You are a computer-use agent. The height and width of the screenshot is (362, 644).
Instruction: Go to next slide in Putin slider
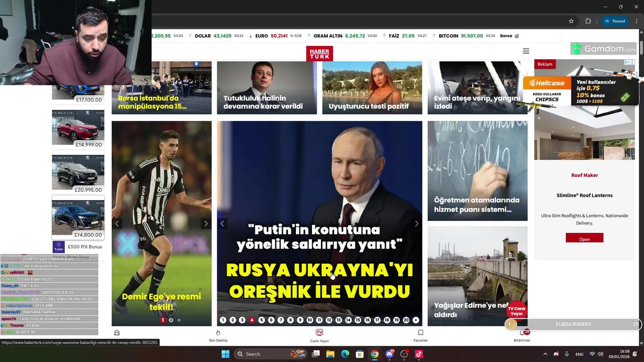point(416,224)
